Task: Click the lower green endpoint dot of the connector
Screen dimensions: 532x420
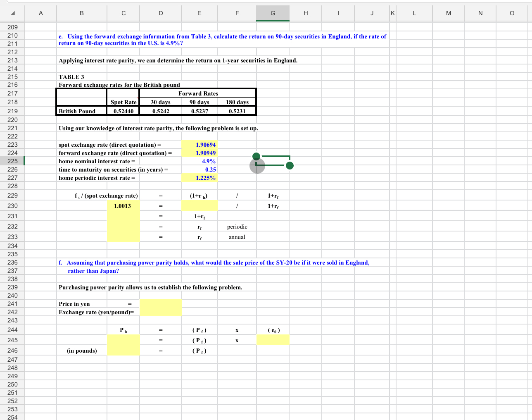Action: tap(290, 165)
